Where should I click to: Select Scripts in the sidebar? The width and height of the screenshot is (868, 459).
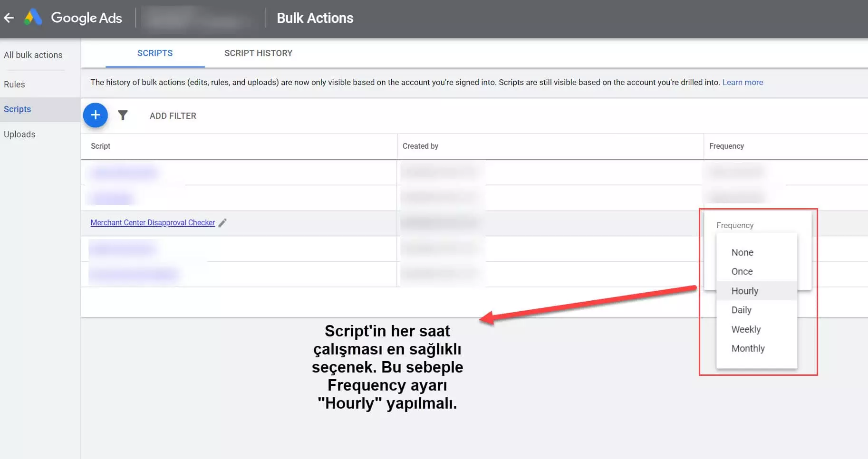(x=40, y=109)
